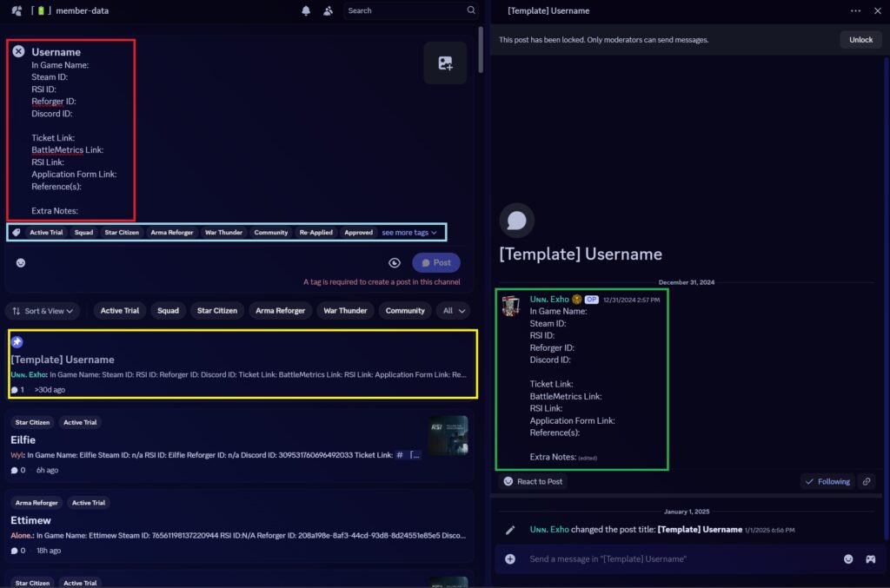Click React to Post
The width and height of the screenshot is (890, 588).
tap(533, 481)
